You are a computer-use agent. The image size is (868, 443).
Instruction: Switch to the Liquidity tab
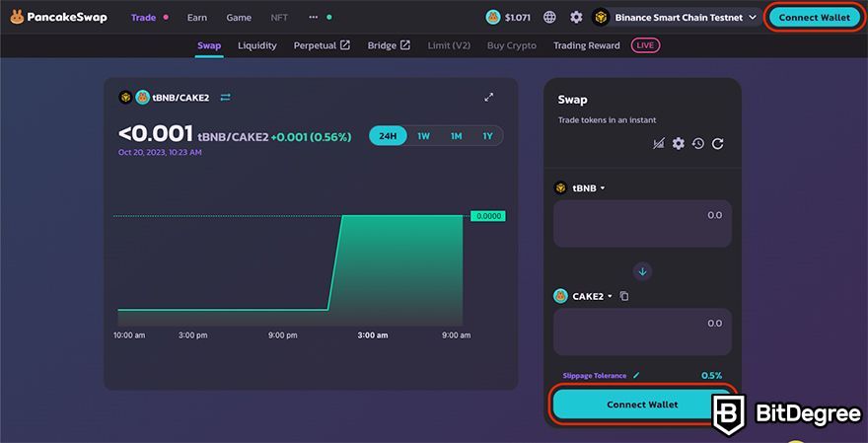256,45
